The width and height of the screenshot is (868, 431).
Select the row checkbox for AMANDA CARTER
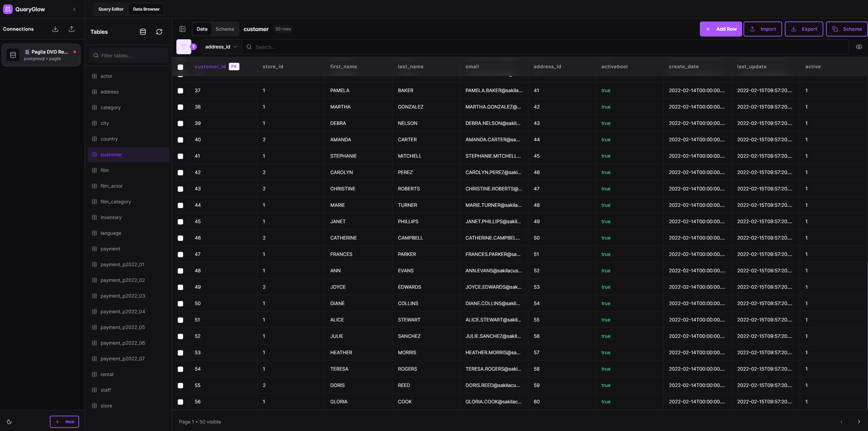[180, 140]
